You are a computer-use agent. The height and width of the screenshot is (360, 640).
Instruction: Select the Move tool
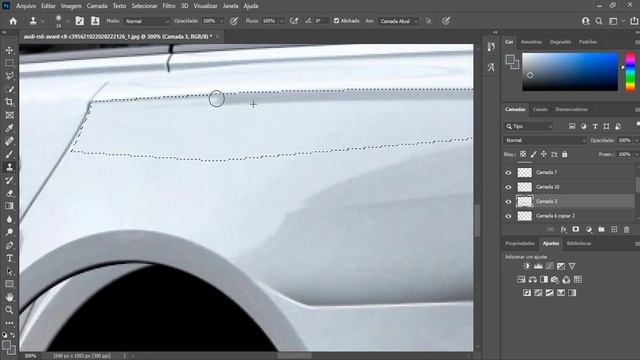tap(9, 50)
